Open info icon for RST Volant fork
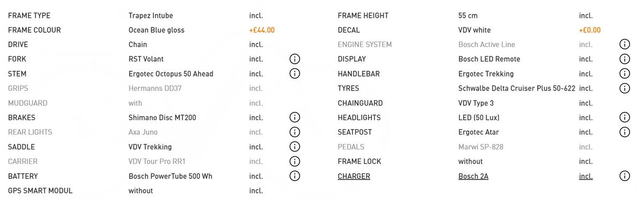This screenshot has height=203, width=644. 295,59
